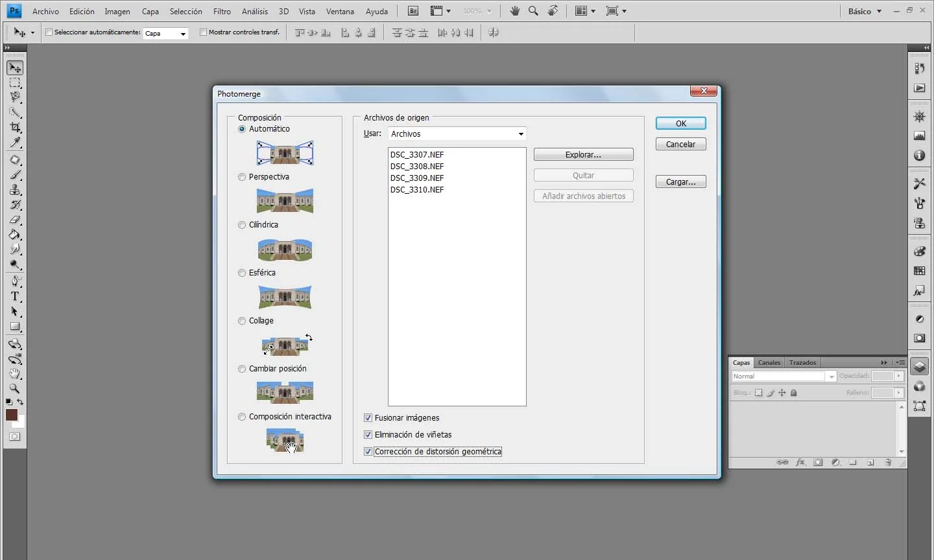Switch to the Canales tab
The height and width of the screenshot is (560, 934).
click(x=769, y=363)
